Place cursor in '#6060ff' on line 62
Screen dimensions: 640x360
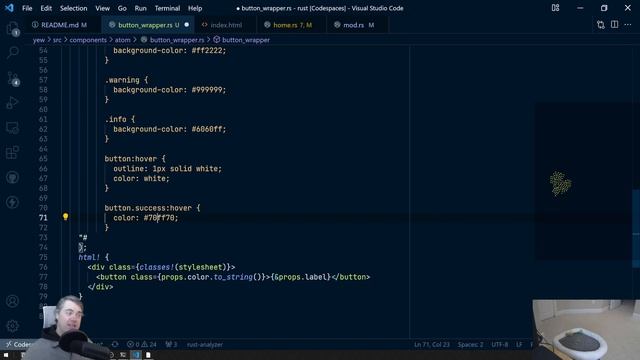207,129
